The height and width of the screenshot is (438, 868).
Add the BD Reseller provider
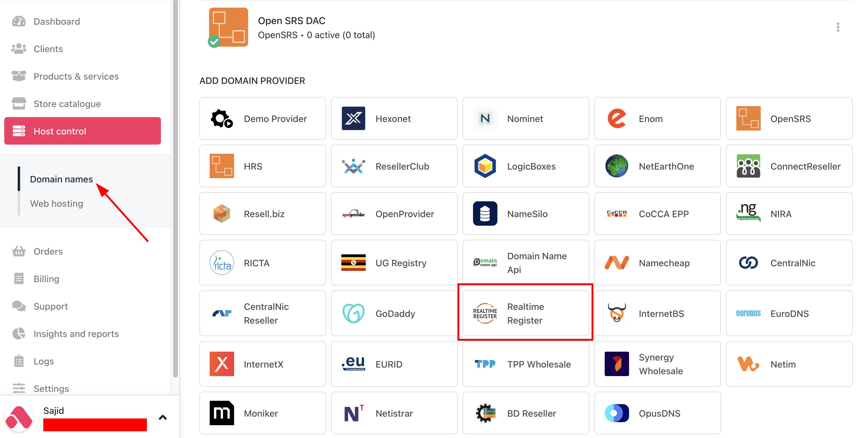pyautogui.click(x=526, y=413)
